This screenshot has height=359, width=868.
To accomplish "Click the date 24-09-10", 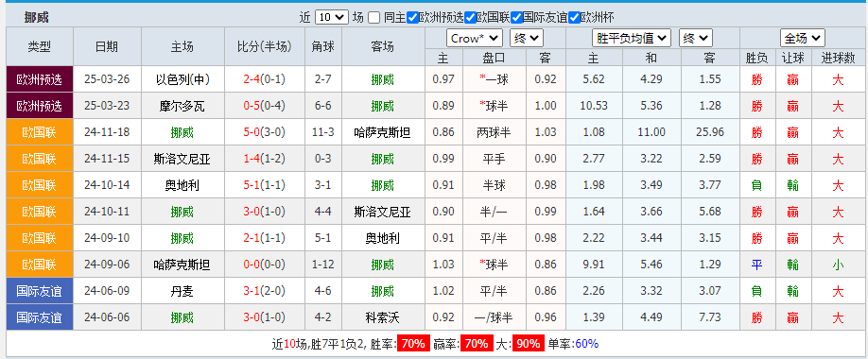I will coord(107,238).
